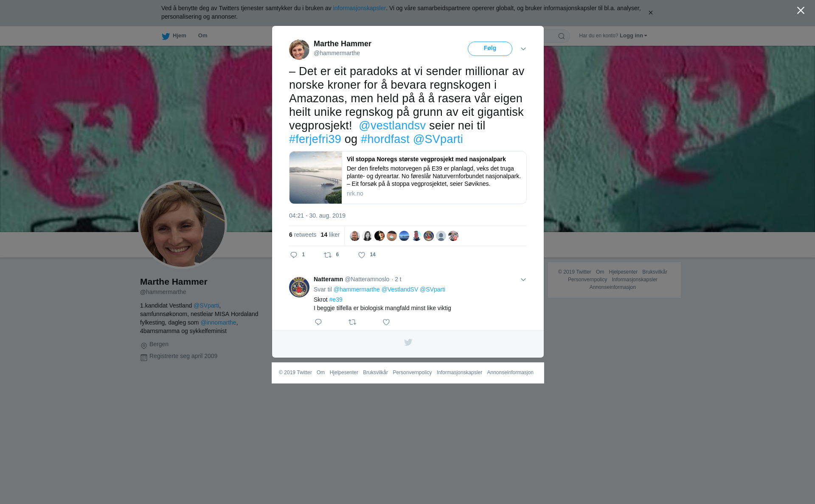View the list of 14 likes
The image size is (815, 504).
pos(330,235)
